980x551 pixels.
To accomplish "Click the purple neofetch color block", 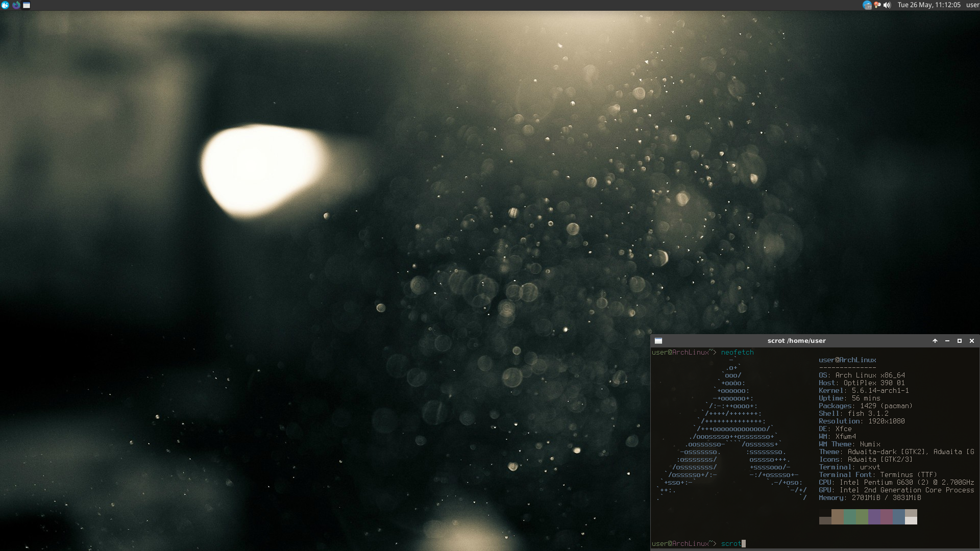I will click(x=874, y=517).
